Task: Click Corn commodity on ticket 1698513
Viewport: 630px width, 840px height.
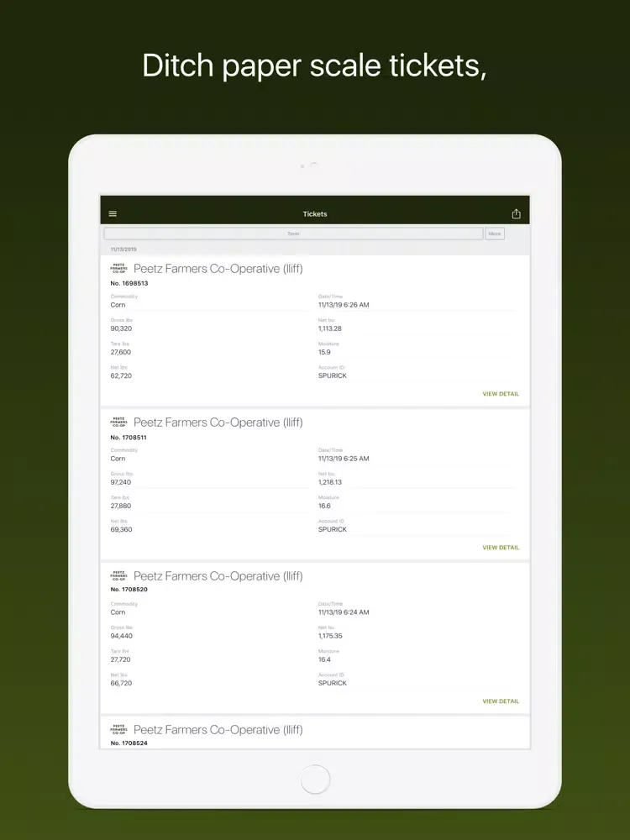Action: click(118, 305)
